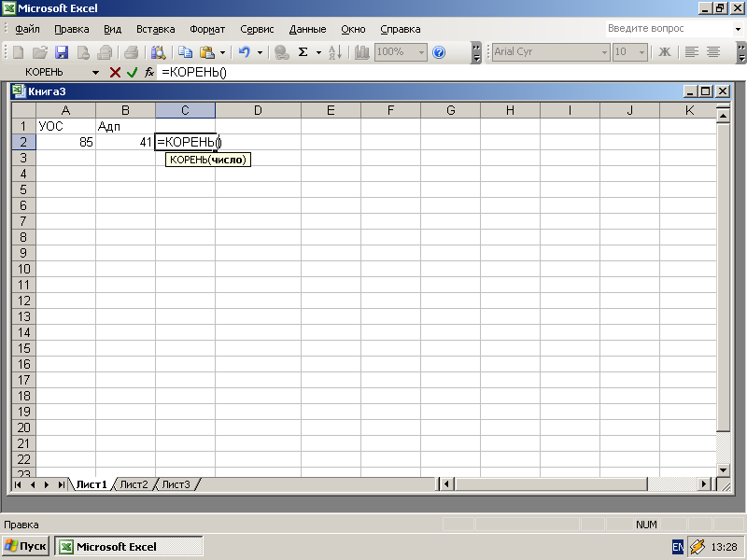Click the New workbook icon

pyautogui.click(x=18, y=52)
